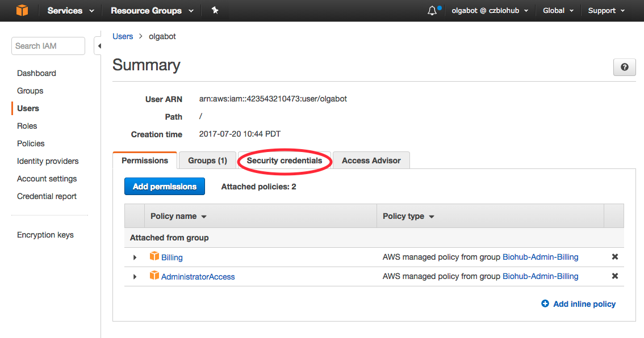Go to Credential report in sidebar

(47, 196)
